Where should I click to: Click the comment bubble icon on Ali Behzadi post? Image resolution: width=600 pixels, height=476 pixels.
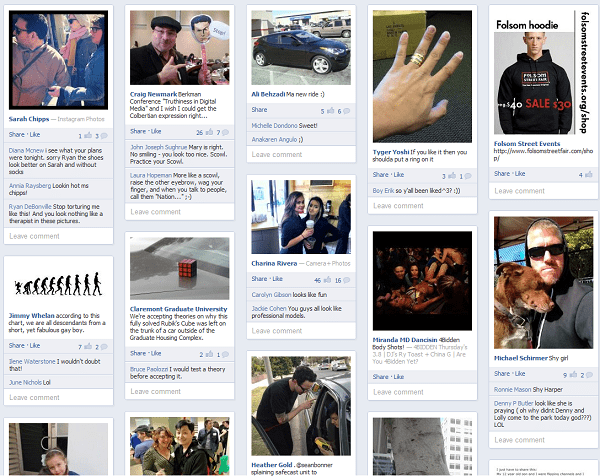346,111
